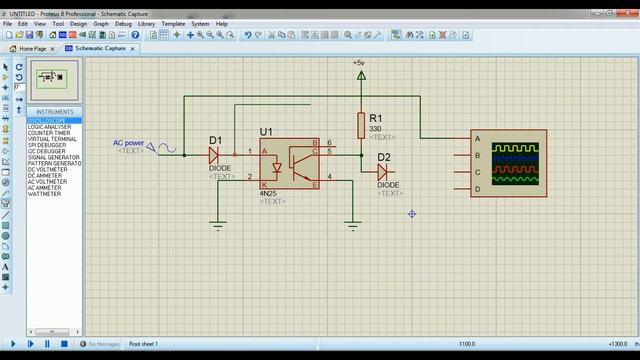Select COUNTER TIMER in instruments list

click(49, 133)
